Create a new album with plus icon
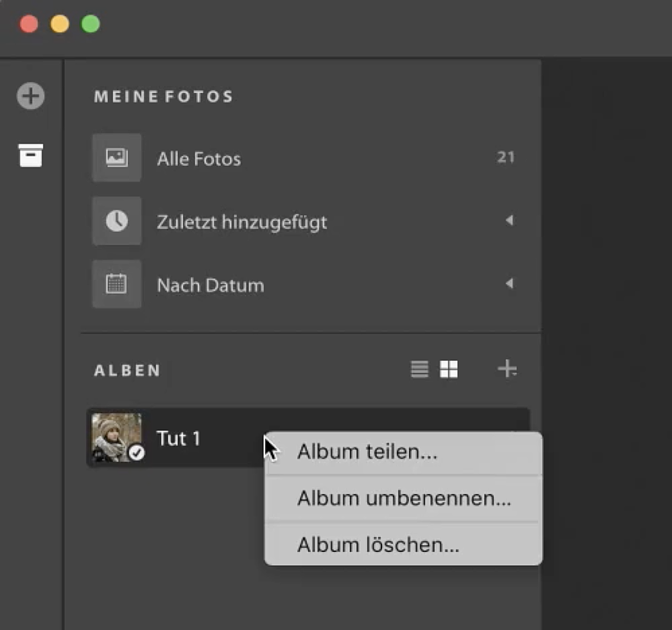This screenshot has width=672, height=630. (x=507, y=369)
